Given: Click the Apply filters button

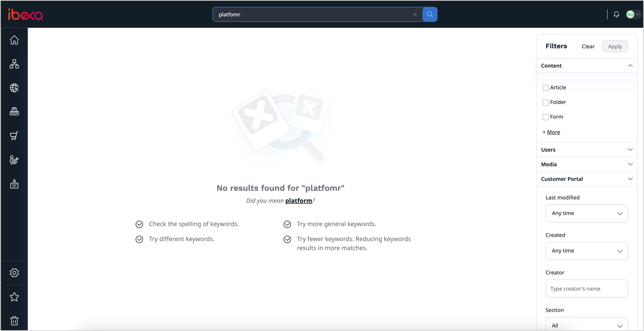Looking at the screenshot, I should [x=615, y=47].
